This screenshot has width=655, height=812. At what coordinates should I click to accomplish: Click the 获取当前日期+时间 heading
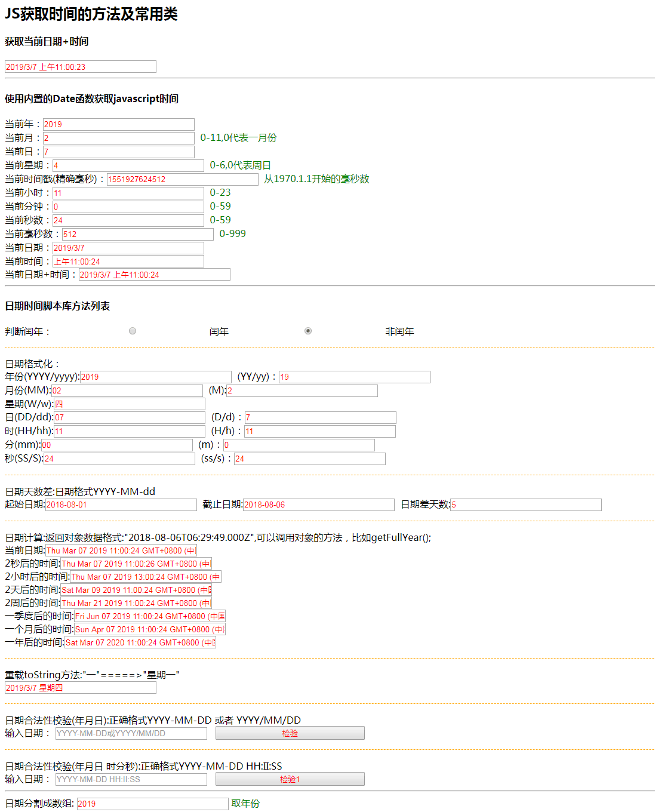point(47,42)
